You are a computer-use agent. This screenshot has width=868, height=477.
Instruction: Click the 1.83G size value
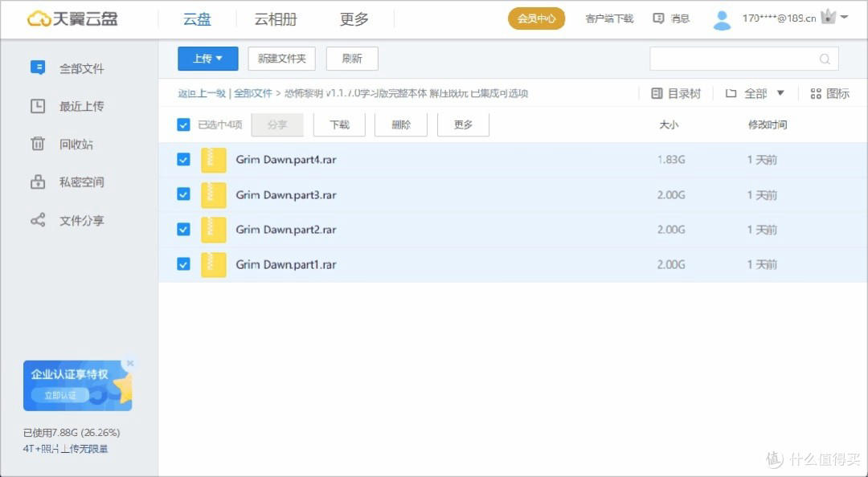(671, 160)
